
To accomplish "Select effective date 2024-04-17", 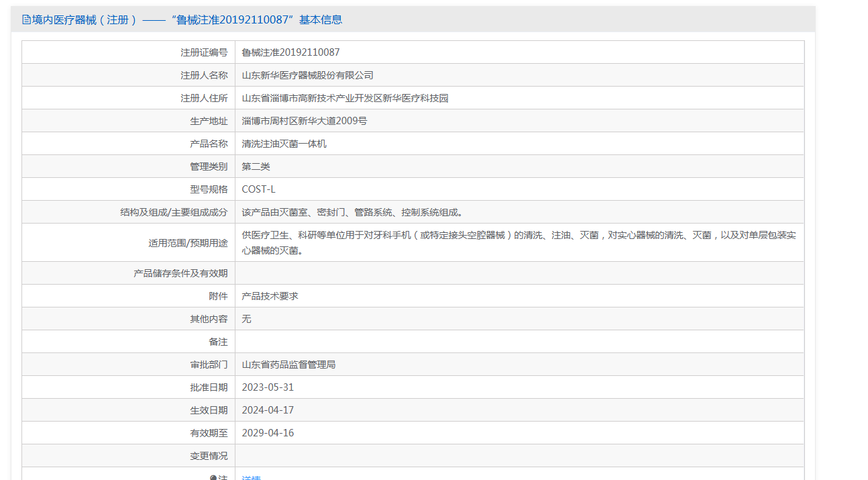I will tap(268, 410).
